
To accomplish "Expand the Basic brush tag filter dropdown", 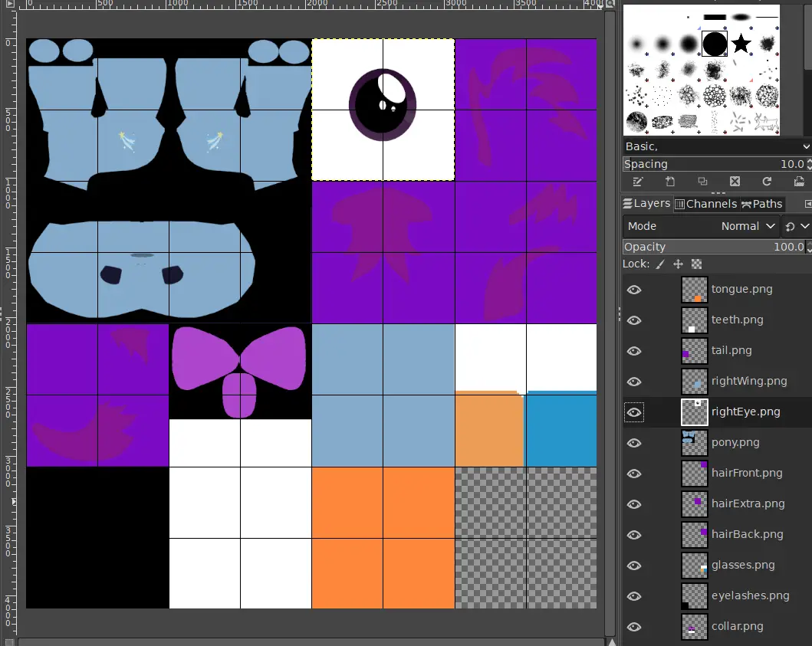I will 717,146.
